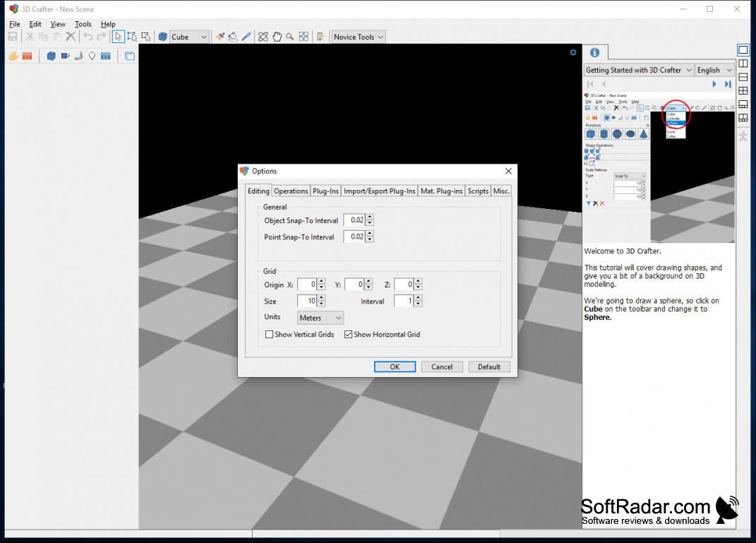Switch to four viewports grid layout
This screenshot has width=756, height=543.
pyautogui.click(x=743, y=90)
